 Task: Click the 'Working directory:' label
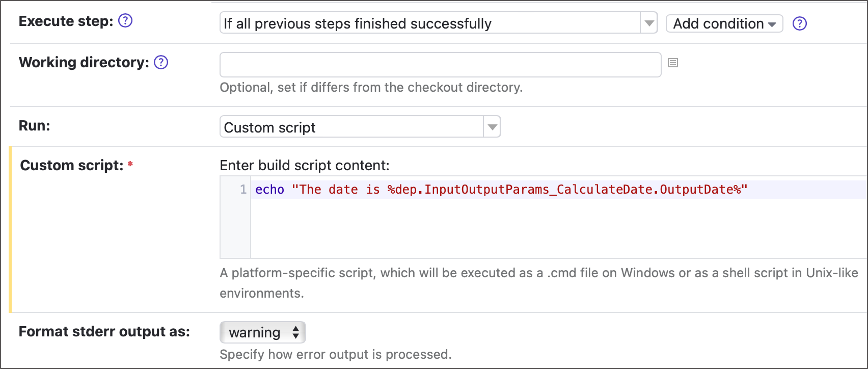point(84,62)
